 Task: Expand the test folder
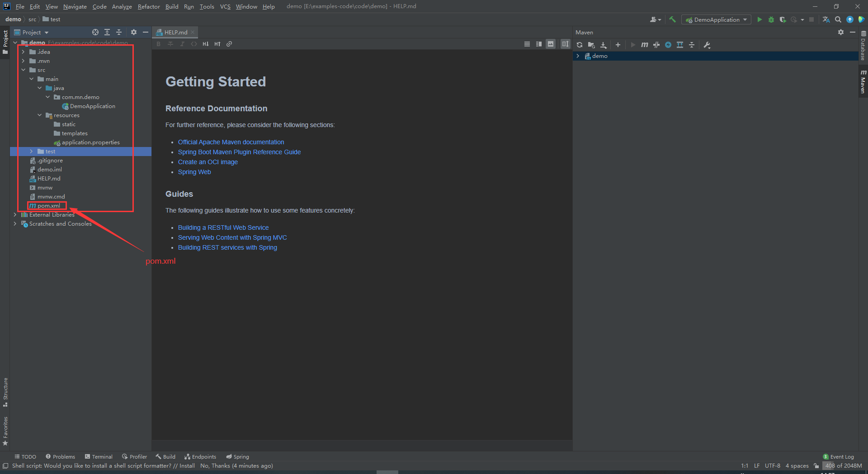[31, 152]
